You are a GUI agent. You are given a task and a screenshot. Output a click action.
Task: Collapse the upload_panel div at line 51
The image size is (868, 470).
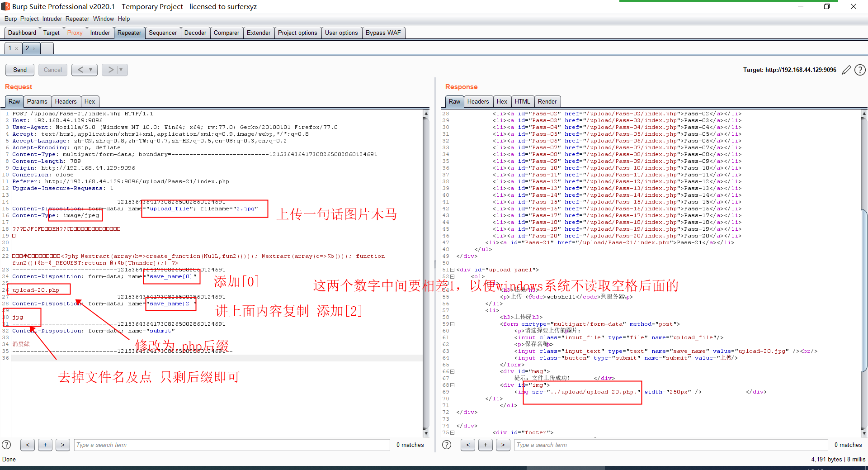click(x=453, y=270)
